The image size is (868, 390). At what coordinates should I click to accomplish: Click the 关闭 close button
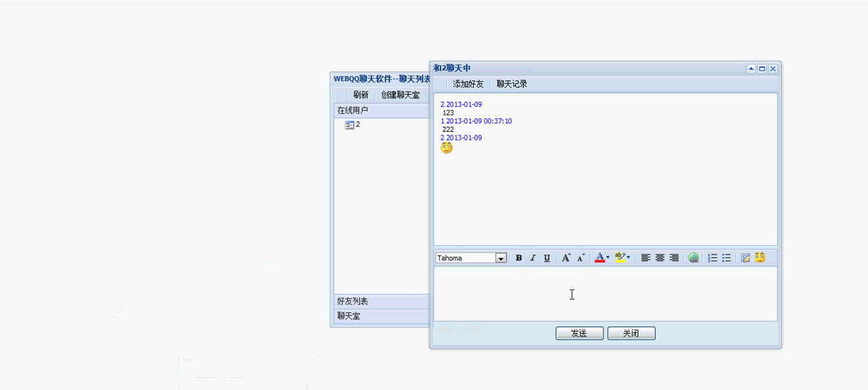coord(631,333)
